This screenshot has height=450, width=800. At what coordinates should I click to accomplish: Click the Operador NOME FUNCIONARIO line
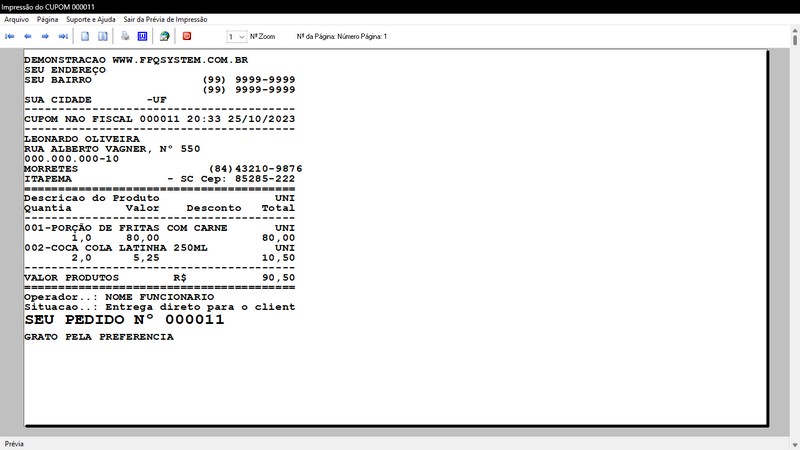[119, 297]
